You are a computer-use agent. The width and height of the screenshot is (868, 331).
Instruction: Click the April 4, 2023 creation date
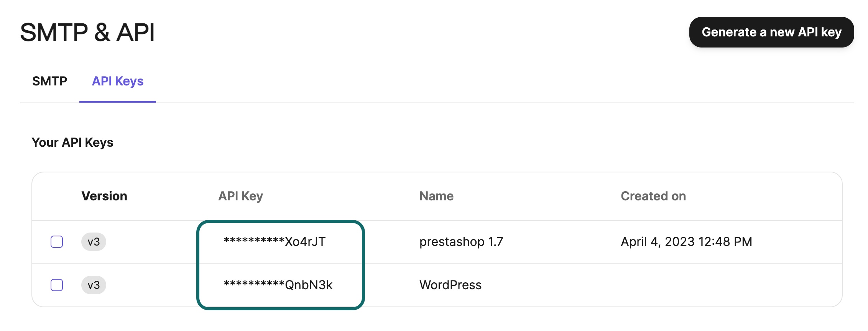(686, 241)
